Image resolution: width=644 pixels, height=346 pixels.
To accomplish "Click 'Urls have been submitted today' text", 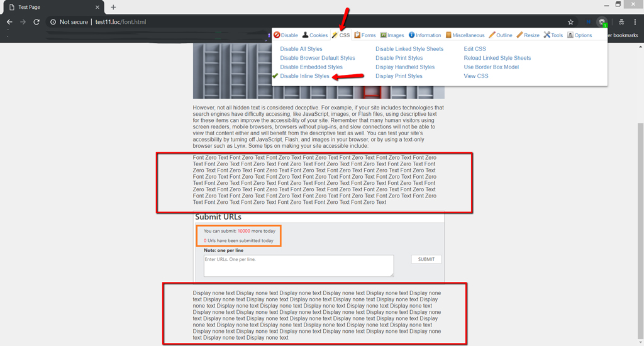I will pos(240,241).
